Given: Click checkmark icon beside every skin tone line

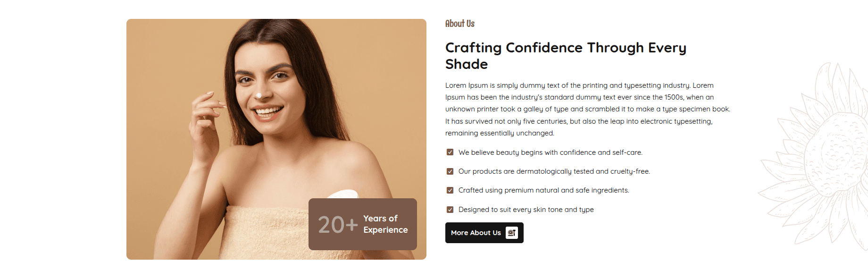Looking at the screenshot, I should coord(450,210).
